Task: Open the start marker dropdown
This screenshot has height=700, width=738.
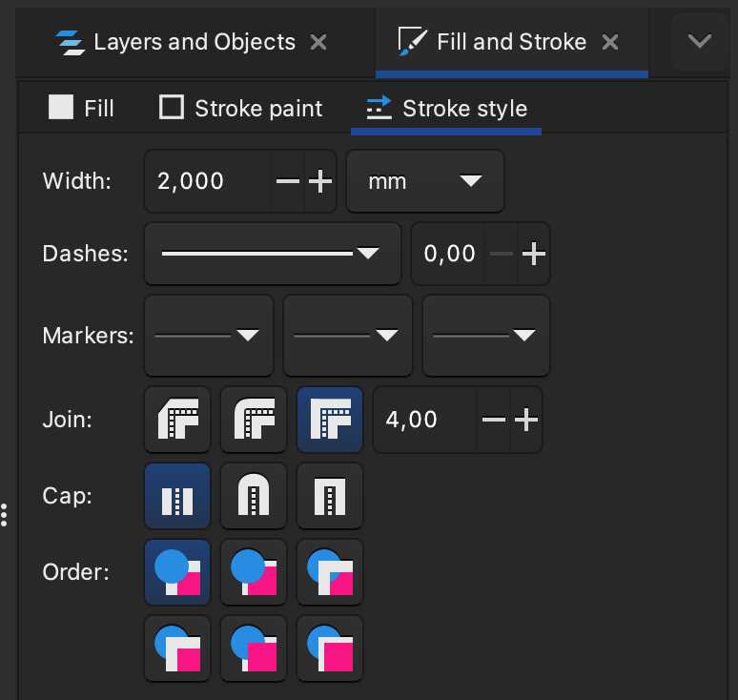Action: 208,336
